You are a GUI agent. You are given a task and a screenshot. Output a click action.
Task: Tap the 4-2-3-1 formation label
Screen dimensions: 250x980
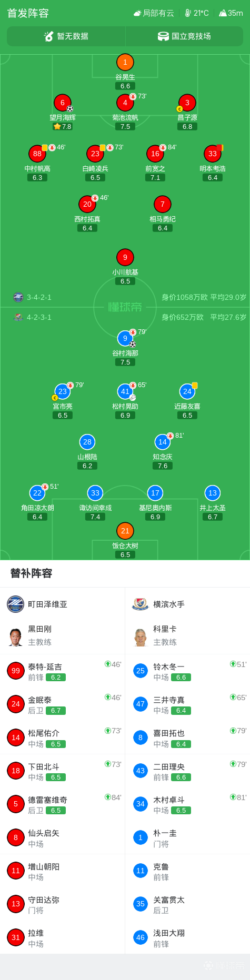click(39, 317)
